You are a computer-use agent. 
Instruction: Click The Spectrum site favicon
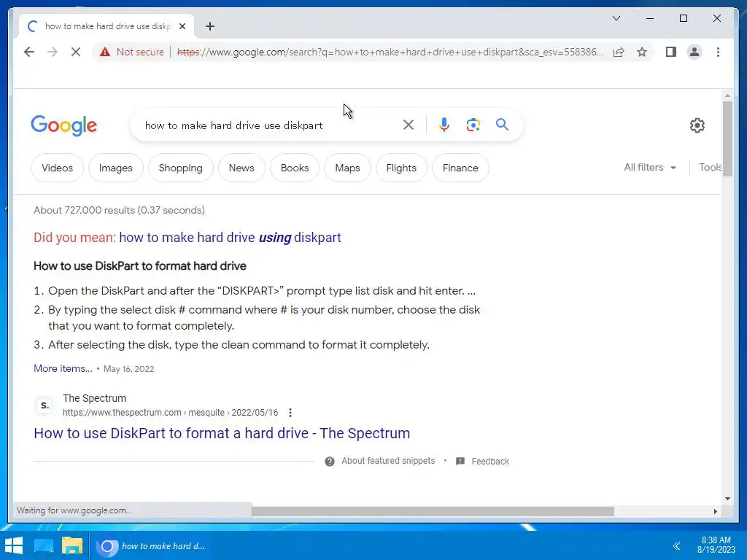tap(44, 405)
